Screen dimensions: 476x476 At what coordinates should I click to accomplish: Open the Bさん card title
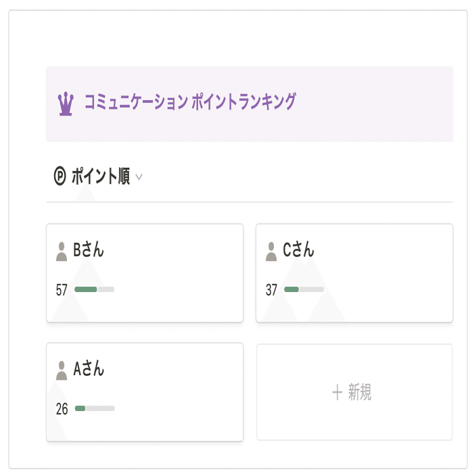(x=89, y=250)
